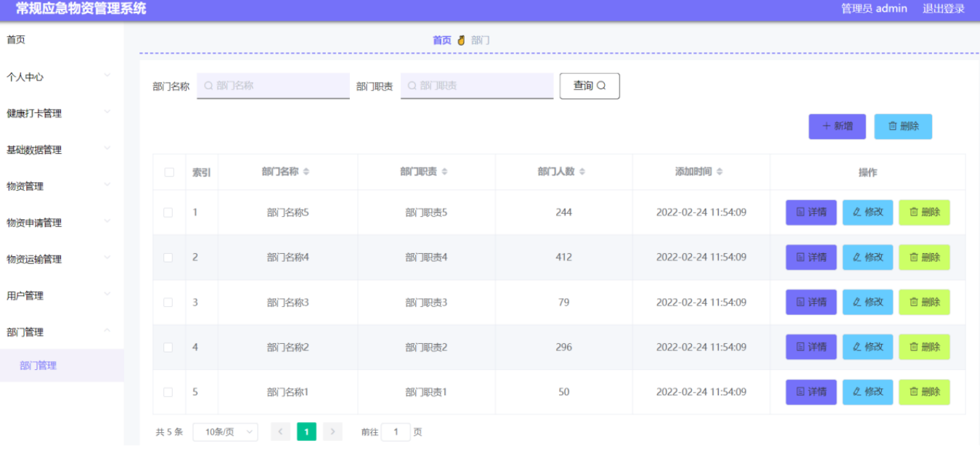
Task: Click 退出登录 to log out
Action: (x=944, y=9)
